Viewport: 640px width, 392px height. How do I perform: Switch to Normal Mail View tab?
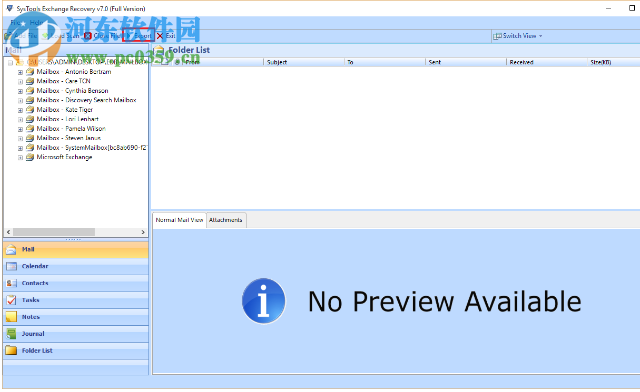coord(179,220)
